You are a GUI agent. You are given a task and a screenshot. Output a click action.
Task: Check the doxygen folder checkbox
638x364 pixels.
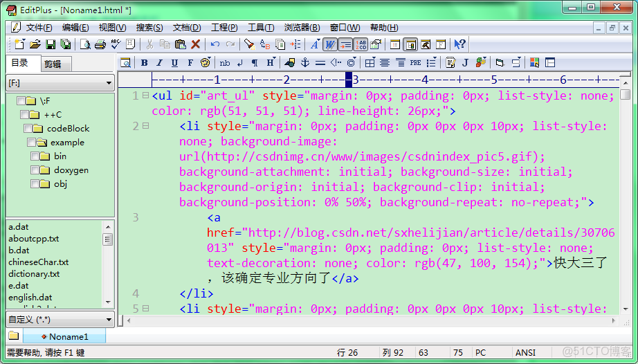tap(35, 170)
